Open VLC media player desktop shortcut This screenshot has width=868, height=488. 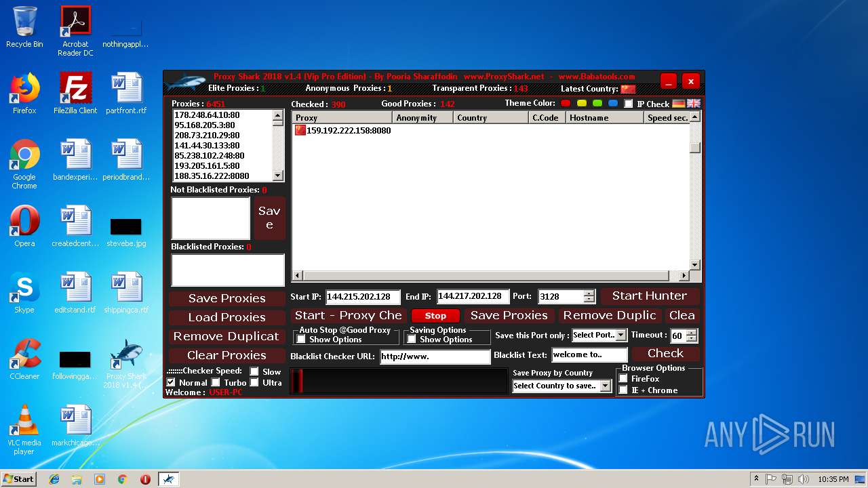(x=24, y=430)
